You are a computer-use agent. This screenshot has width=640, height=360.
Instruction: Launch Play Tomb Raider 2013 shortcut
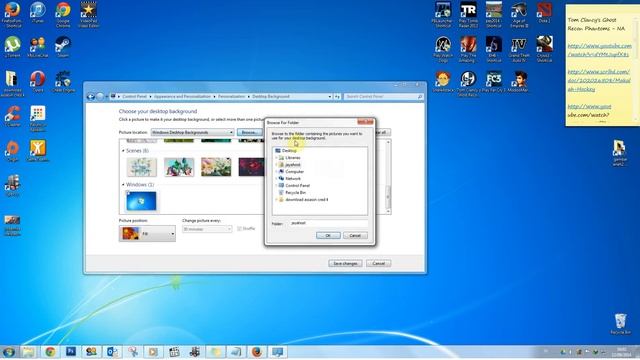(x=468, y=15)
